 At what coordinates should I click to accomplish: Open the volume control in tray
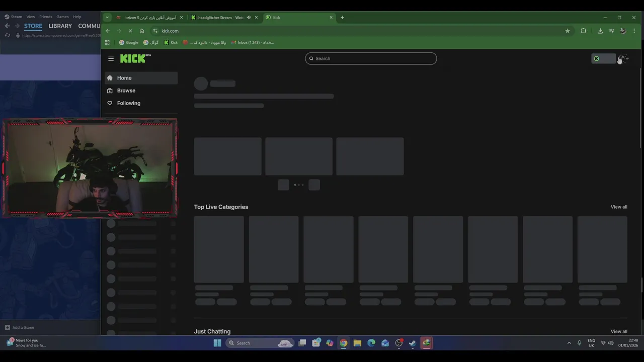pos(611,343)
